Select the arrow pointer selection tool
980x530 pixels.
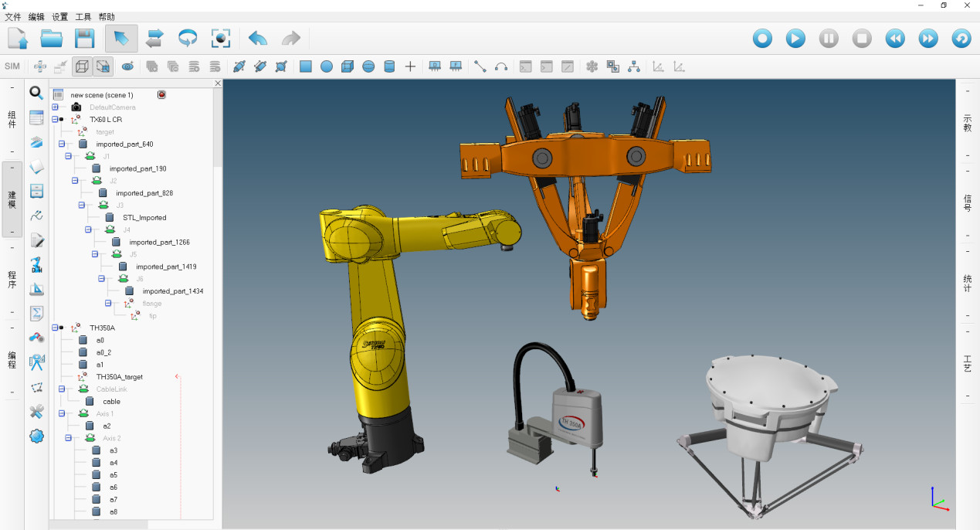(121, 38)
